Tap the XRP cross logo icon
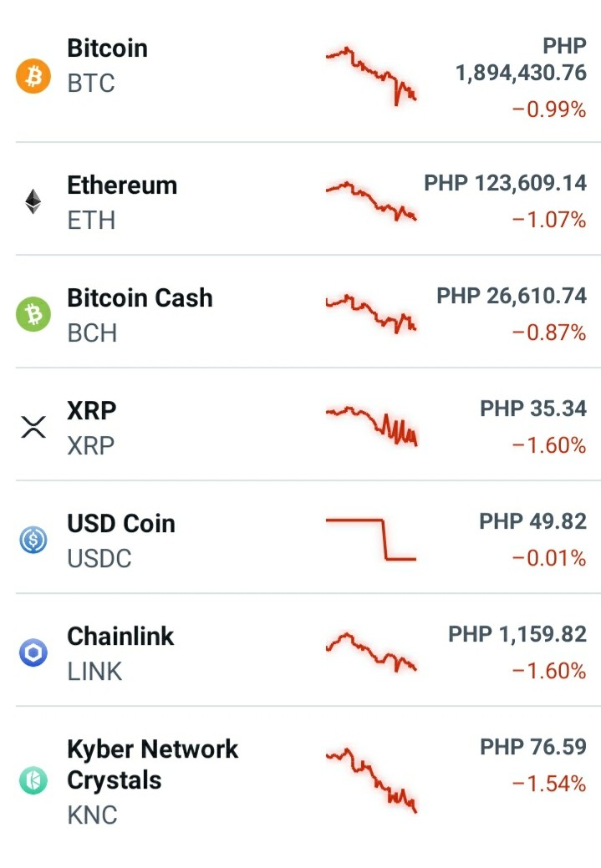The image size is (601, 868). click(x=33, y=428)
